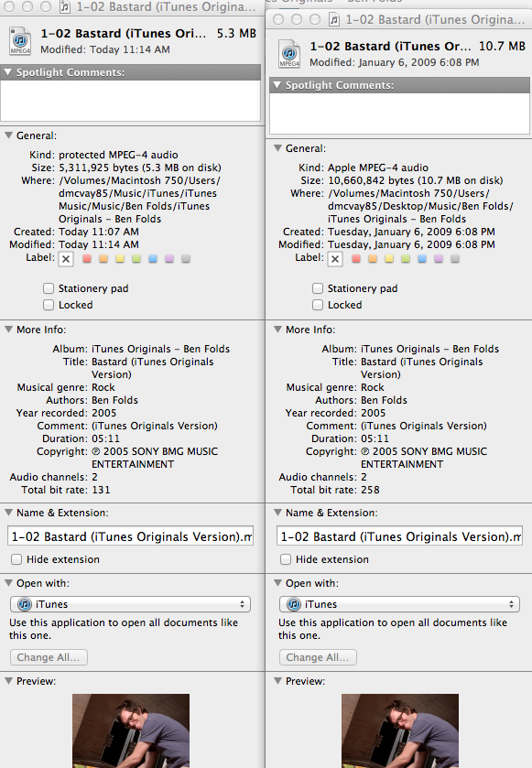Enable Stationery pad in Apple MPEG-4 window
This screenshot has height=768, width=532.
318,288
